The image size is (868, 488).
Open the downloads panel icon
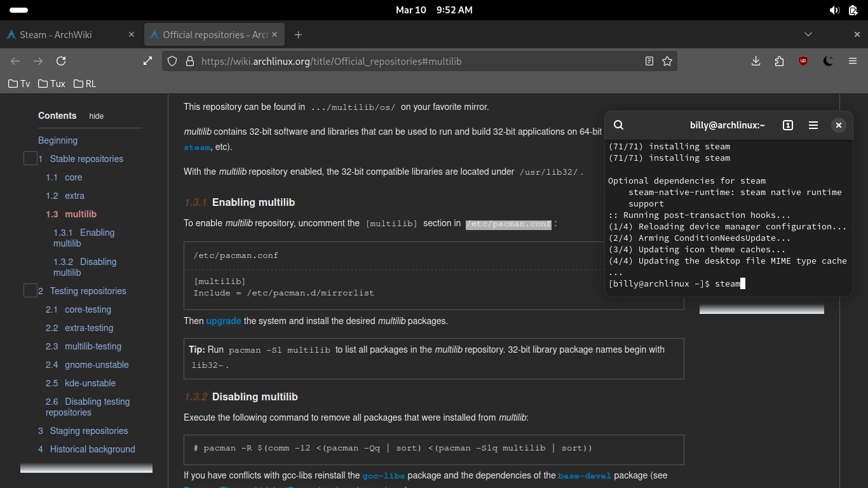pyautogui.click(x=756, y=61)
